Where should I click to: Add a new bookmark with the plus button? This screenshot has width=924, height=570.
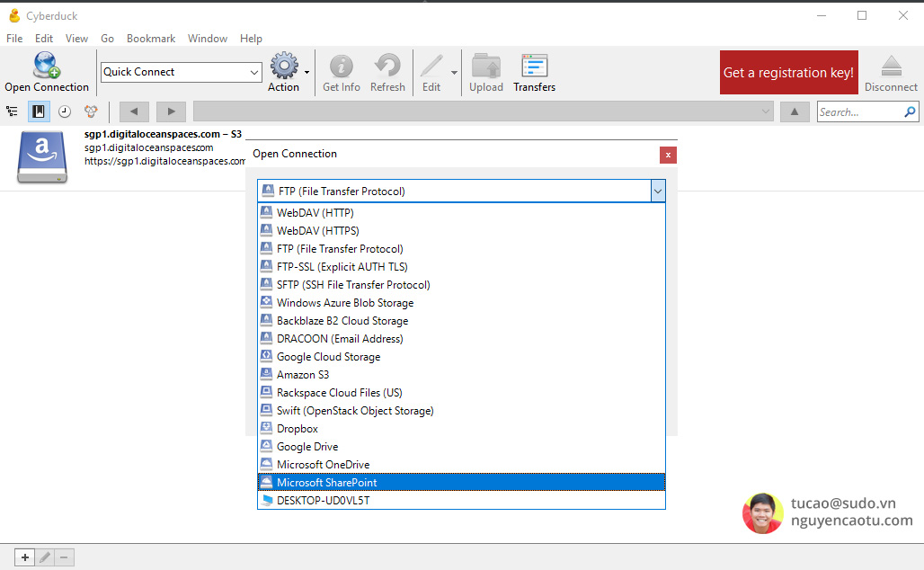(23, 557)
